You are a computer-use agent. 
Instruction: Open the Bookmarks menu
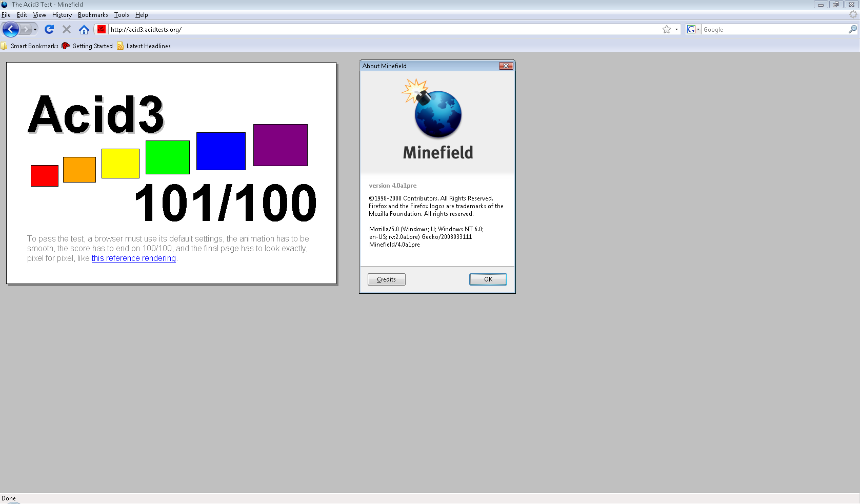93,15
